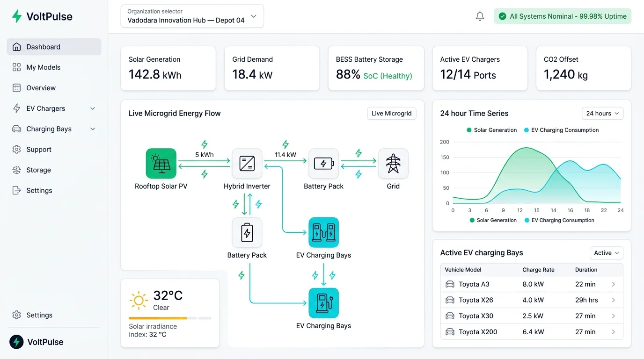Click the gear icon of bottom Settings
The height and width of the screenshot is (359, 644).
click(x=17, y=315)
